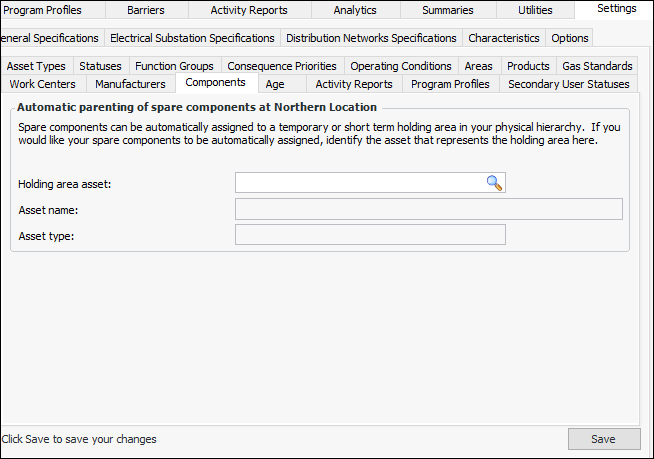Select the Age tab

275,84
